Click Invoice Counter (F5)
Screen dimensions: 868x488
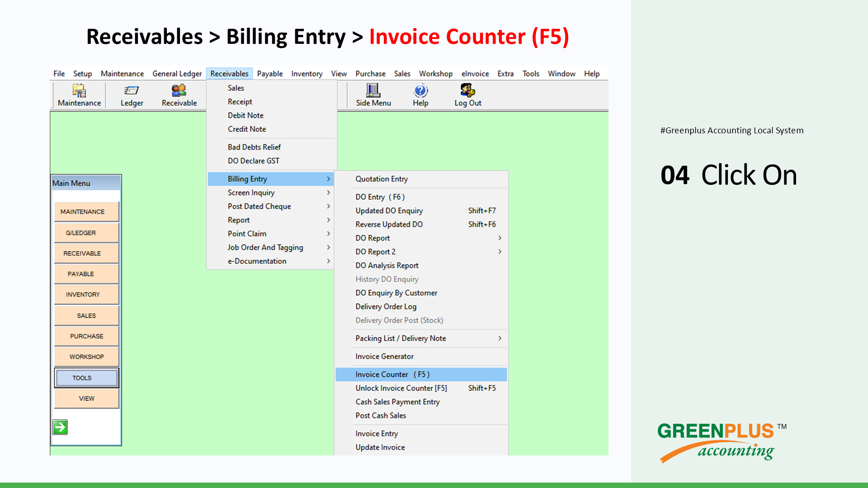pos(421,375)
